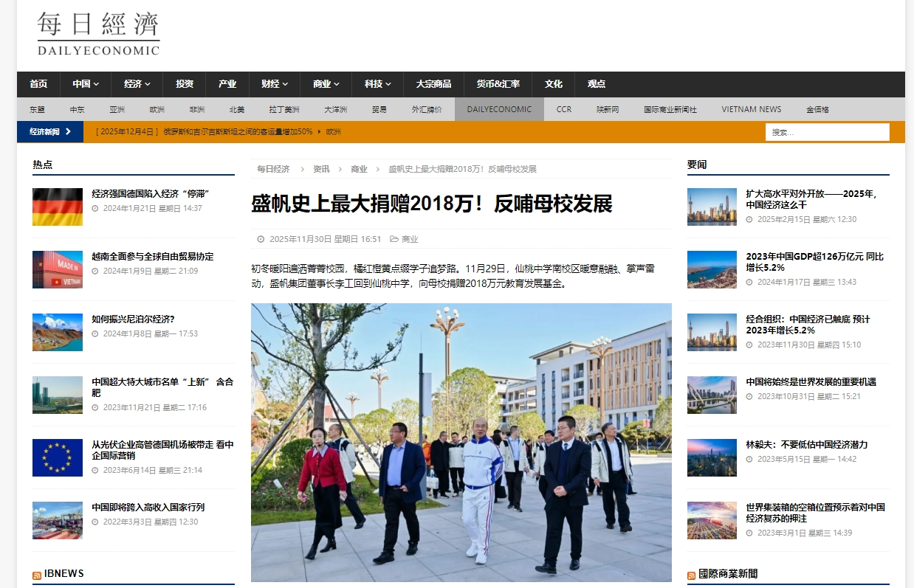Select the DAILYECONOMIC sub-navigation tab
914x588 pixels.
499,109
